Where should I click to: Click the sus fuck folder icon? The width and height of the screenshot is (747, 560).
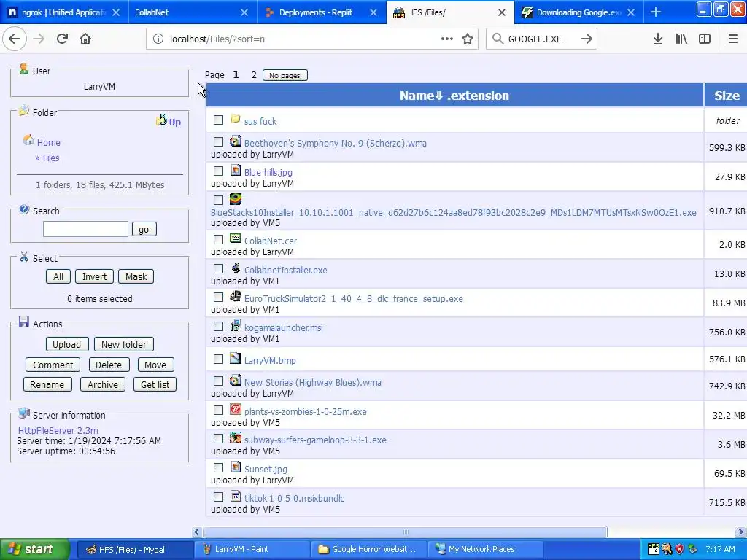click(236, 119)
